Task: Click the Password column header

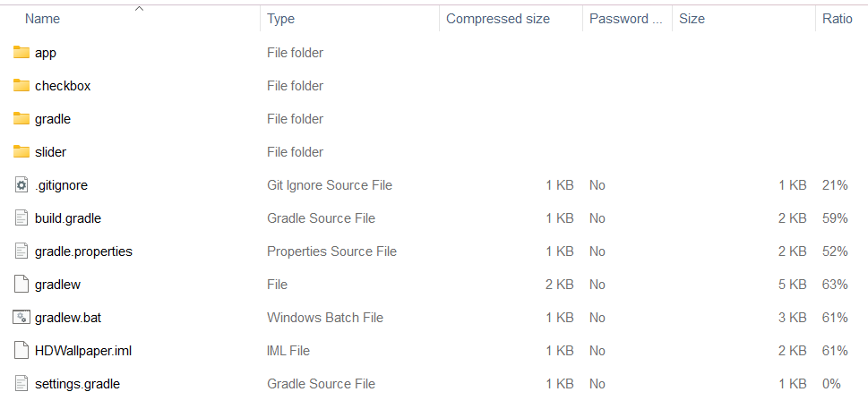Action: click(x=625, y=19)
